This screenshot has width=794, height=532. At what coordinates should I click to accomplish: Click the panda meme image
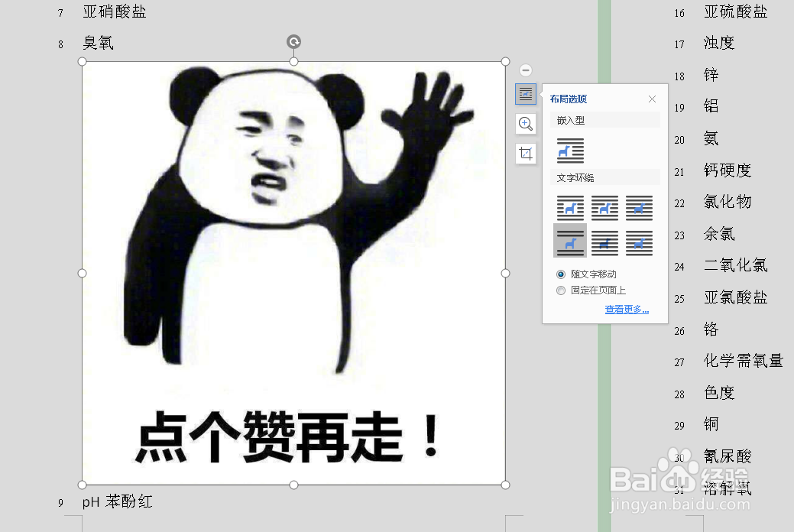click(293, 273)
